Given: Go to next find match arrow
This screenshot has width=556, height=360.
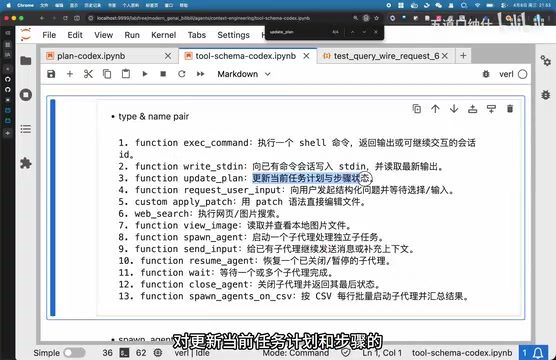Looking at the screenshot, I should [x=364, y=32].
